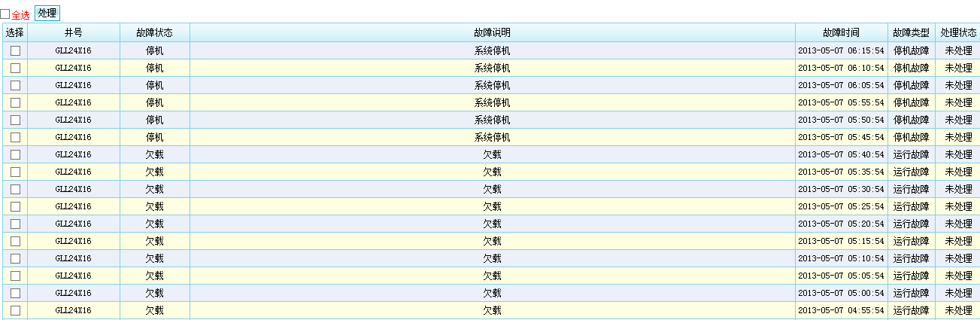The image size is (980, 320).
Task: Click the 未处理 status in the 05:55:54 row
Action: (958, 102)
